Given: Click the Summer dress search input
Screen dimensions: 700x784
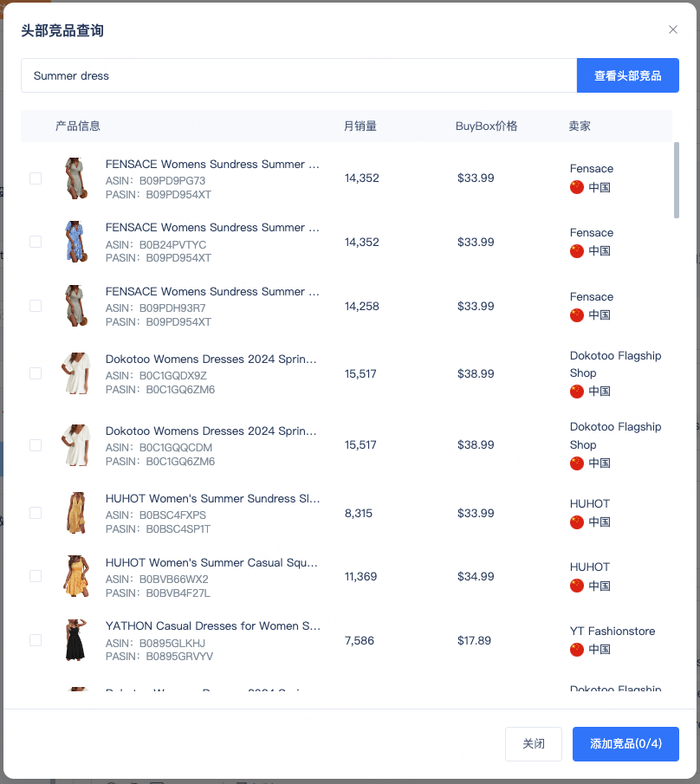Looking at the screenshot, I should pyautogui.click(x=299, y=75).
